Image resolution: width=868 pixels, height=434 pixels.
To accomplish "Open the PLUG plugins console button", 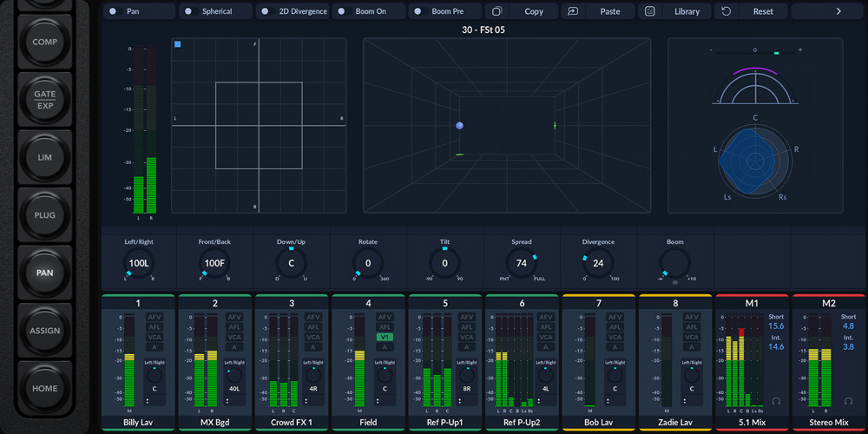I will pyautogui.click(x=45, y=214).
